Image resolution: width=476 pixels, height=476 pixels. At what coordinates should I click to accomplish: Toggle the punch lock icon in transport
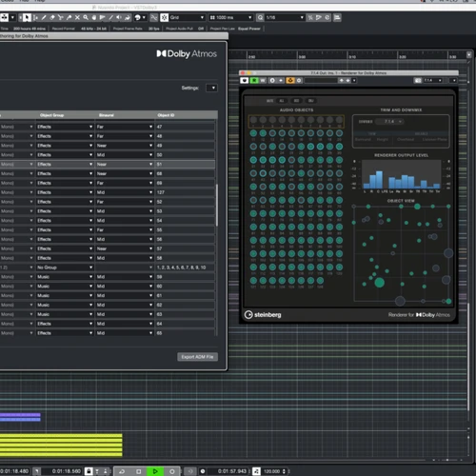(89, 471)
